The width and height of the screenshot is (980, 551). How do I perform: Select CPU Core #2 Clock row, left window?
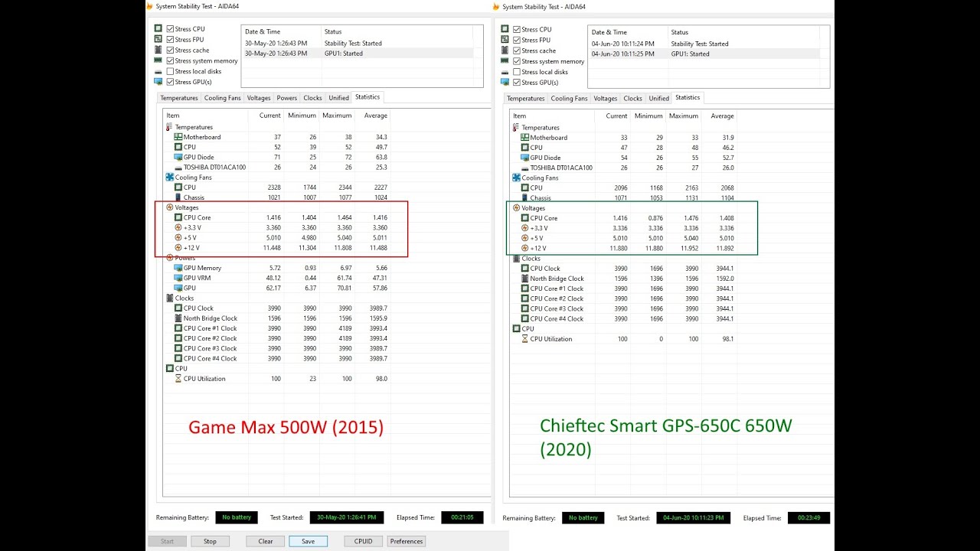tap(277, 338)
